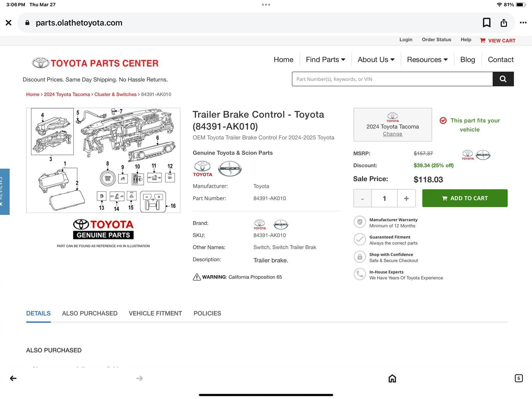Click the battery status indicator
The height and width of the screenshot is (399, 532).
pos(521,5)
